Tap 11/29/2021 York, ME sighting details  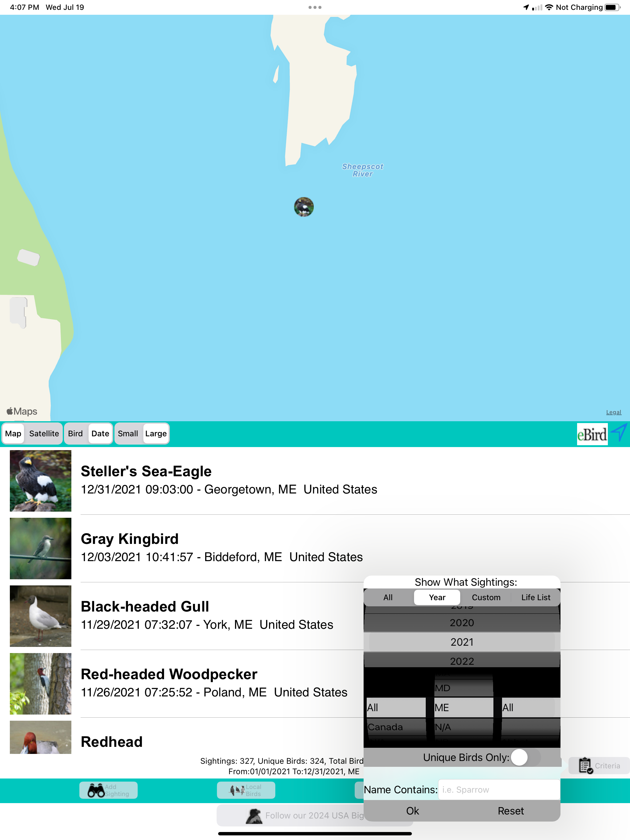[207, 625]
